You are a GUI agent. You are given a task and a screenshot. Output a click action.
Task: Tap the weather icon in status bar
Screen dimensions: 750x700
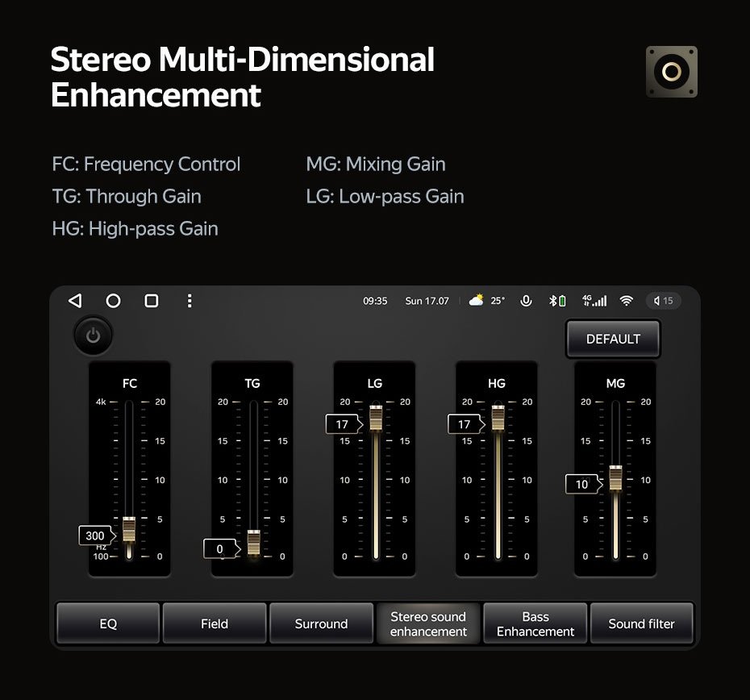tap(477, 301)
